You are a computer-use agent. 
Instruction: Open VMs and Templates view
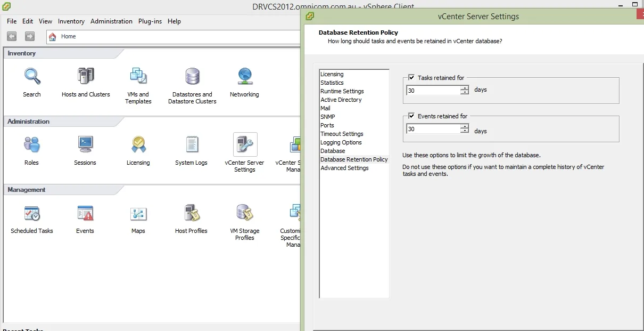[x=138, y=76]
